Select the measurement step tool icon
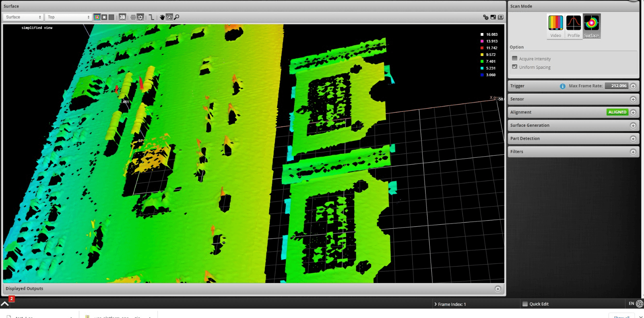The width and height of the screenshot is (644, 318). (x=151, y=17)
